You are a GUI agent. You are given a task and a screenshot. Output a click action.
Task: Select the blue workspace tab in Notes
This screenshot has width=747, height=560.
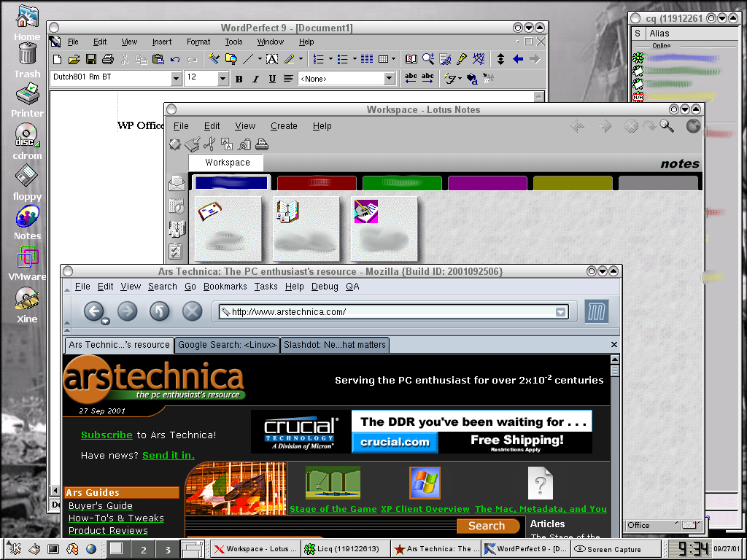click(231, 183)
